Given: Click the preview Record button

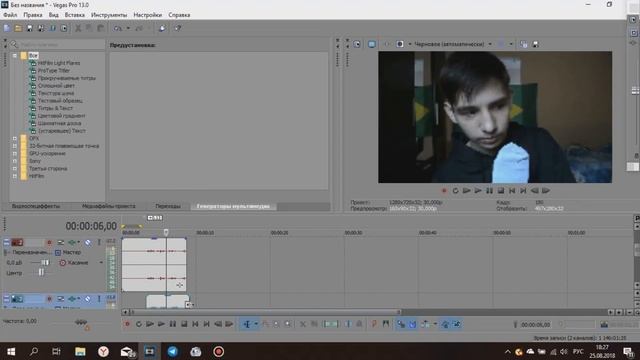Looking at the screenshot, I should [x=444, y=191].
